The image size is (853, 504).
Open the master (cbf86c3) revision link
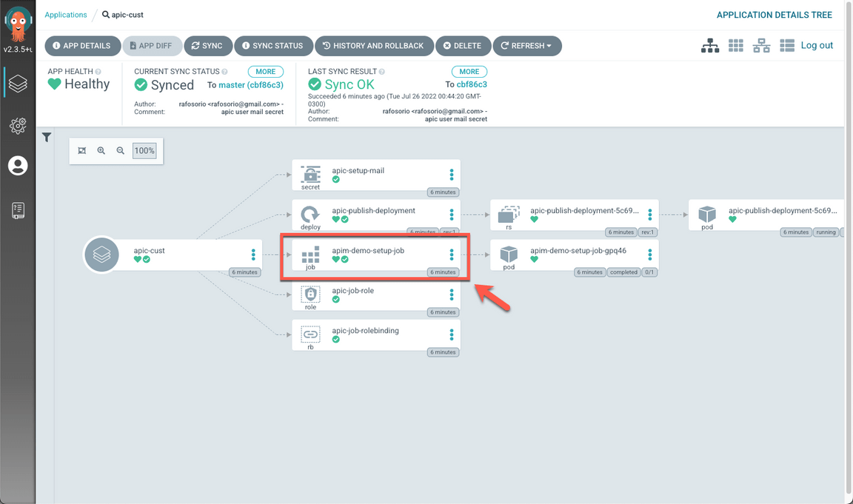point(251,85)
